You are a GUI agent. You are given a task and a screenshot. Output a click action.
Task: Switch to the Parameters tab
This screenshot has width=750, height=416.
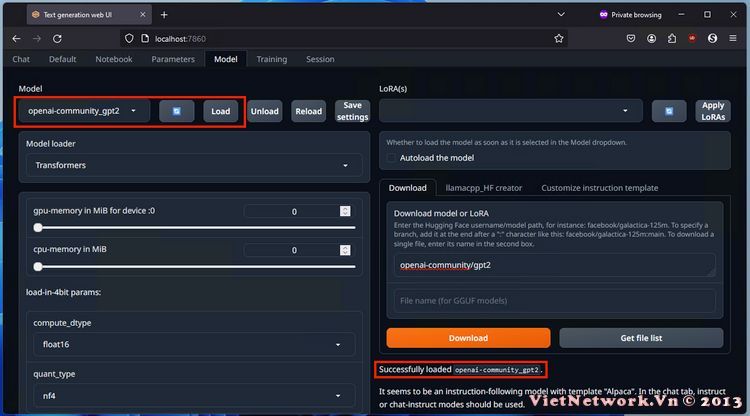[x=173, y=59]
